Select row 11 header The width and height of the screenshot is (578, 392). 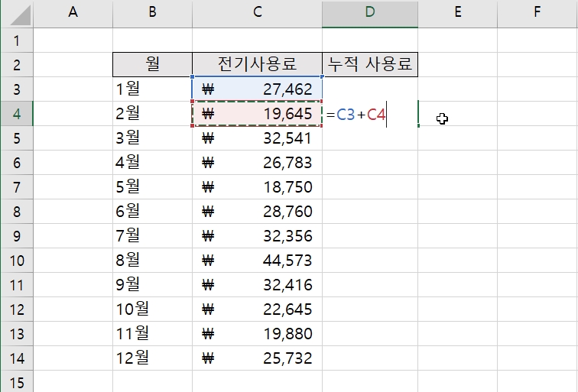point(17,285)
